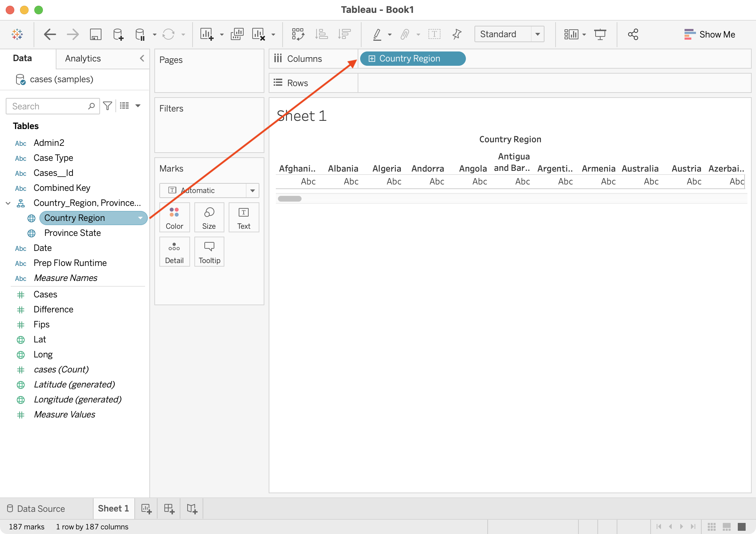This screenshot has height=534, width=756.
Task: Click the Duplicate Sheet icon
Action: point(237,34)
